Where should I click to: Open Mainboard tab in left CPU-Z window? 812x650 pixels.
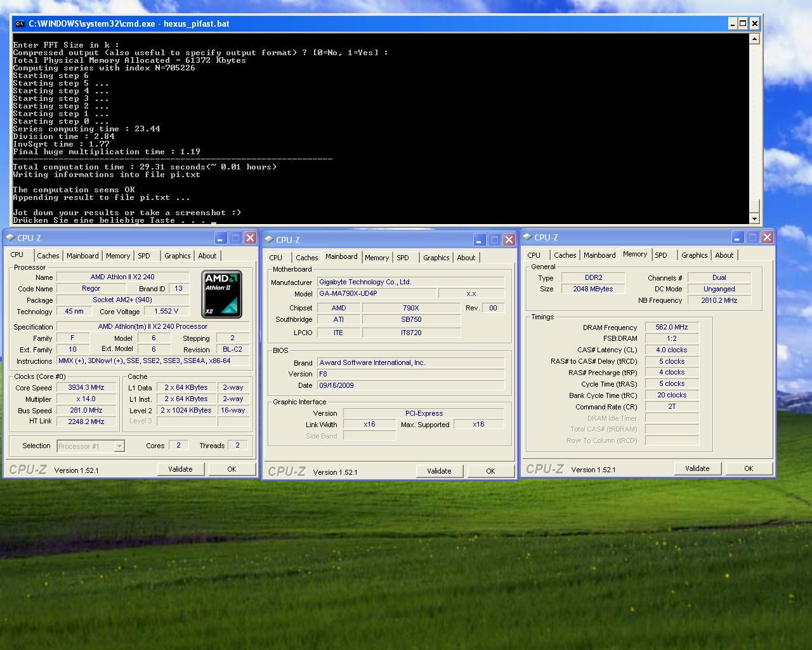coord(82,256)
